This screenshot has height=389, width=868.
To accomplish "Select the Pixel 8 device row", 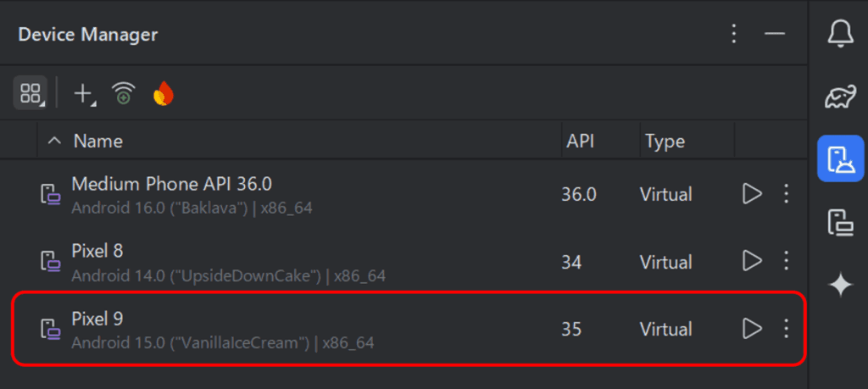I will tap(407, 261).
